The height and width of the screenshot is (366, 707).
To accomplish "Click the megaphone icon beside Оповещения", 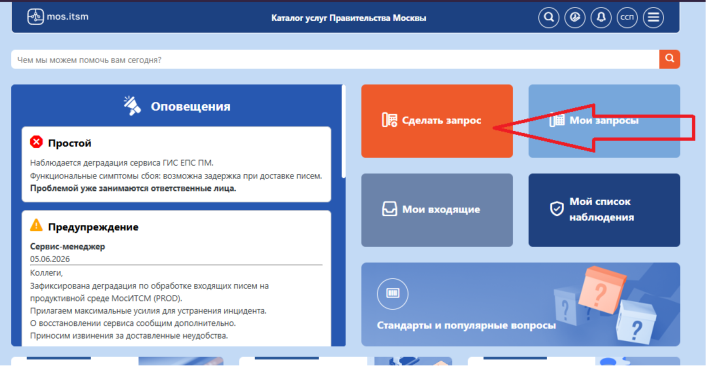I will tap(133, 106).
